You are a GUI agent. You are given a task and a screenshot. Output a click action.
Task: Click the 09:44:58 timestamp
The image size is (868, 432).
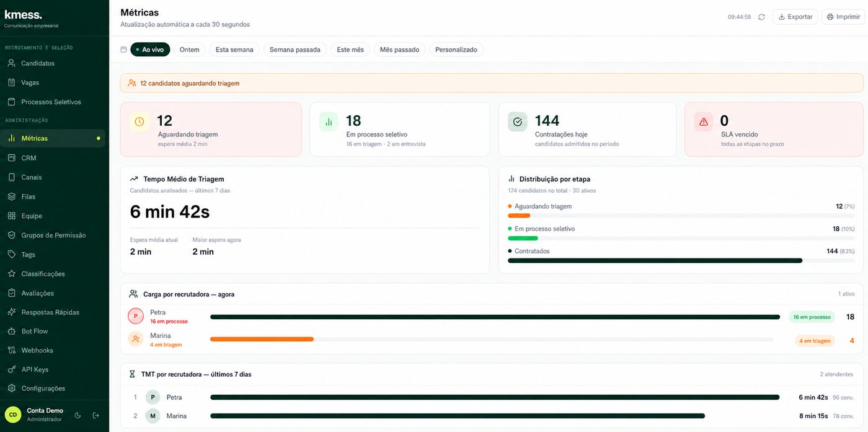tap(739, 17)
